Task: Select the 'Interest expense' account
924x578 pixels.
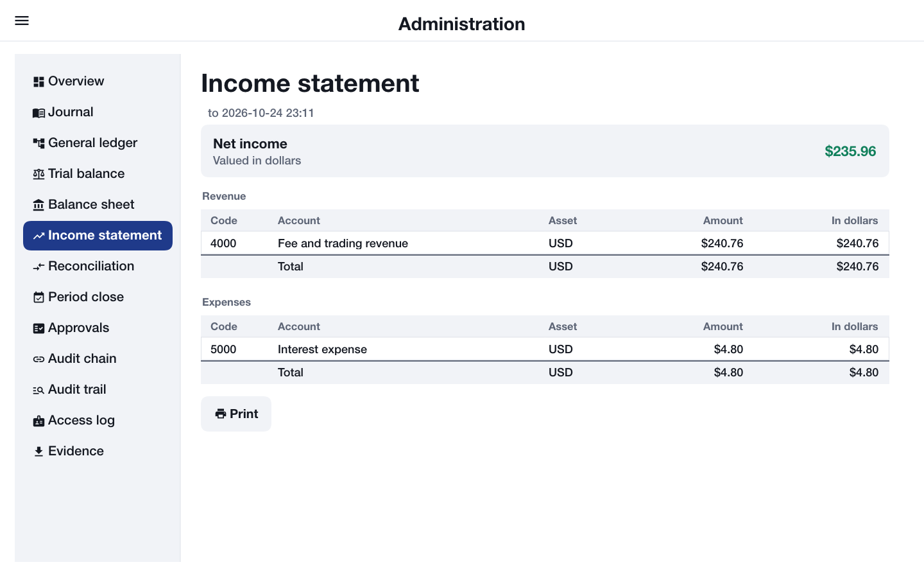Action: click(322, 349)
